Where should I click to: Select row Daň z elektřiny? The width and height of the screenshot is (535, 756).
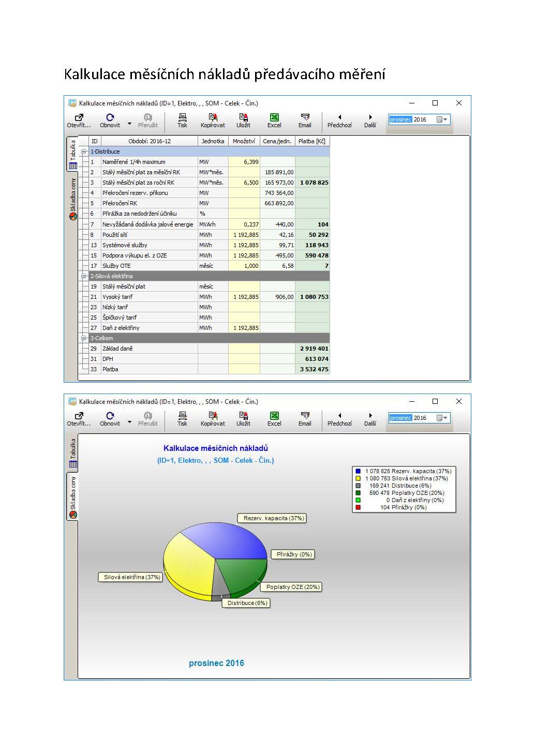pyautogui.click(x=209, y=328)
